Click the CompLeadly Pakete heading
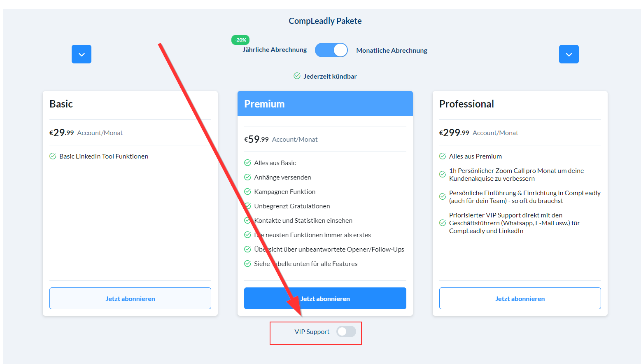Viewport: 641px width, 364px height. pyautogui.click(x=325, y=21)
